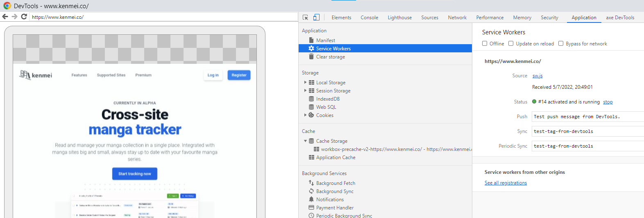This screenshot has height=218, width=644.
Task: Open See all registrations link
Action: coord(506,183)
